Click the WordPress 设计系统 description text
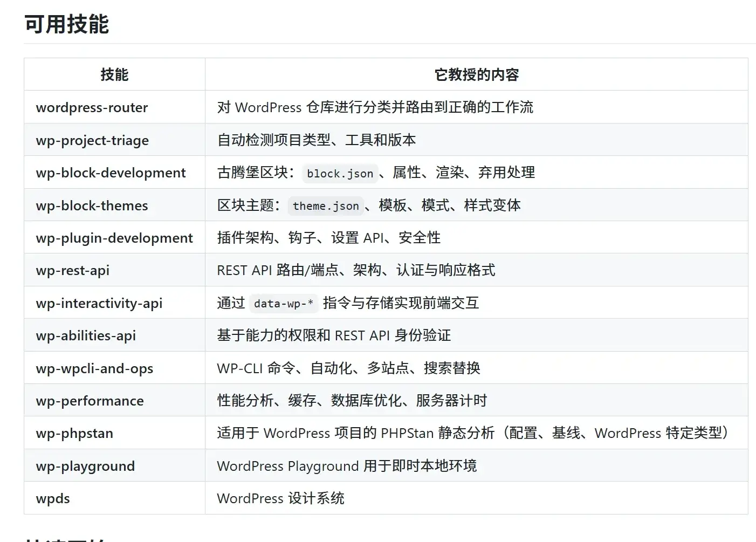The height and width of the screenshot is (542, 756). (x=280, y=498)
